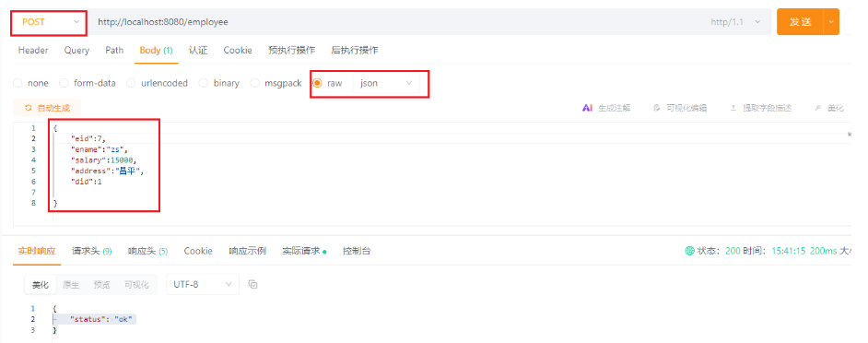Viewport: 868px width, 343px height.
Task: Open the request Cookie tab
Action: coord(238,51)
